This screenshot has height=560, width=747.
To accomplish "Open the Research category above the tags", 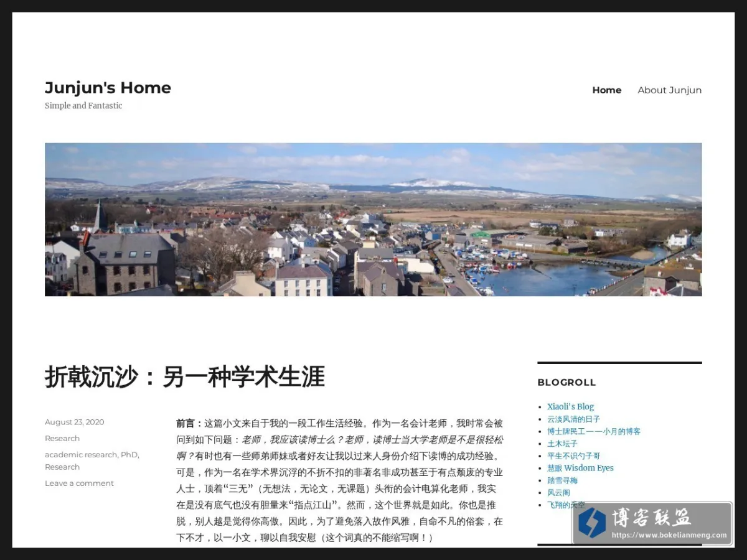I will tap(62, 438).
